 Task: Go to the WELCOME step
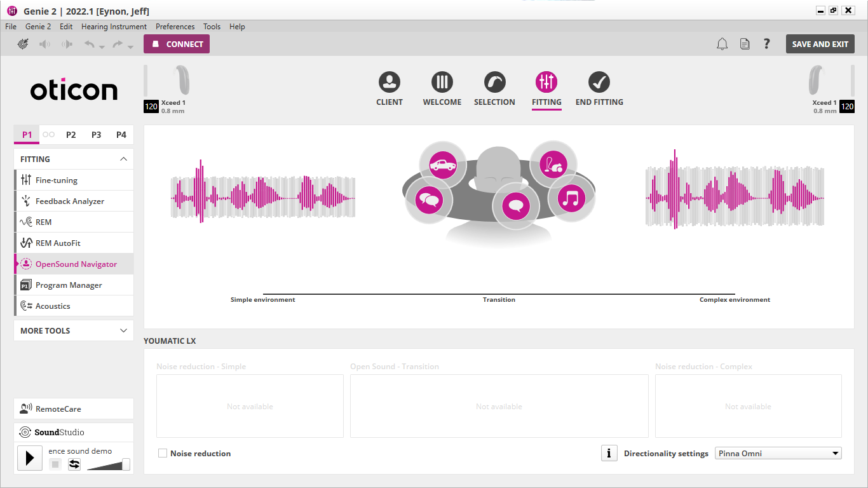tap(442, 88)
